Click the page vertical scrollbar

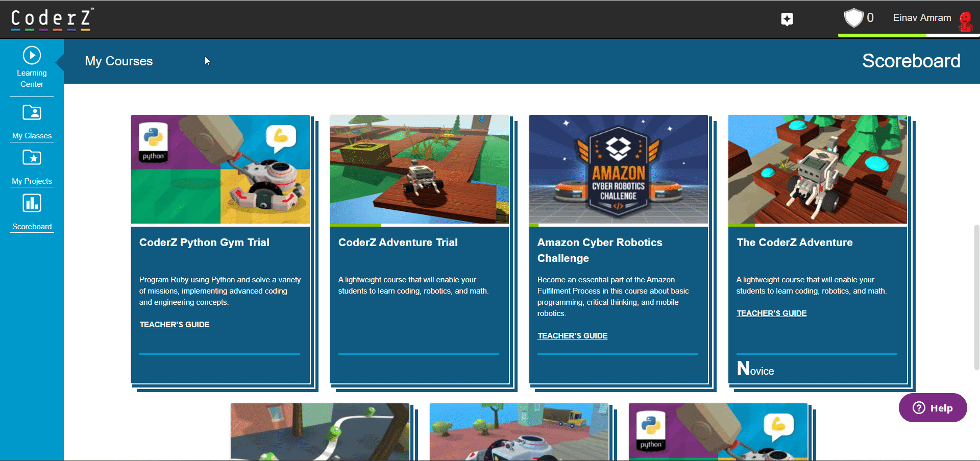tap(976, 296)
